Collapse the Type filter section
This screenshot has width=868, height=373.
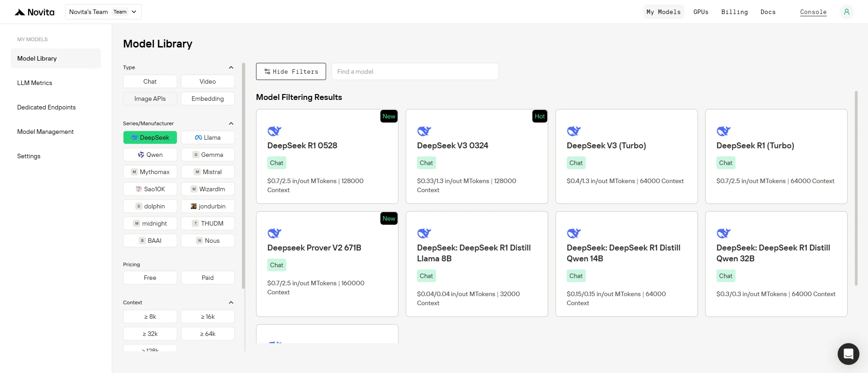(x=231, y=67)
